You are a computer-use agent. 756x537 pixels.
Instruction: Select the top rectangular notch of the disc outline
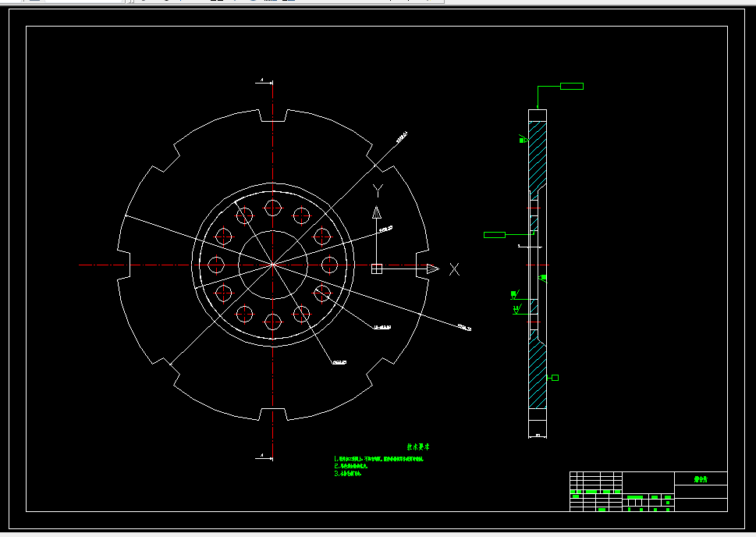click(x=273, y=116)
